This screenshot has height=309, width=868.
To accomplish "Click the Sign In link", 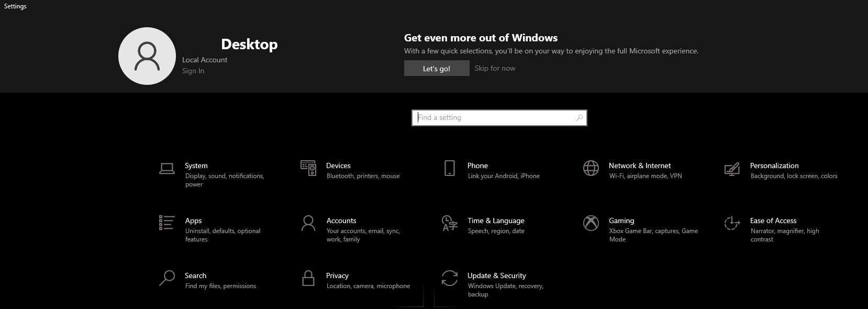I will pos(193,71).
